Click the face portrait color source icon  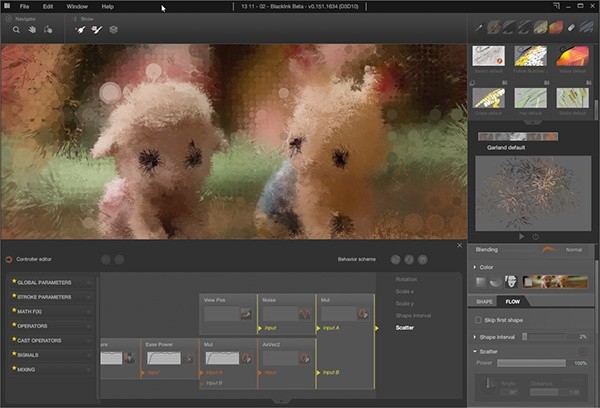[x=511, y=282]
